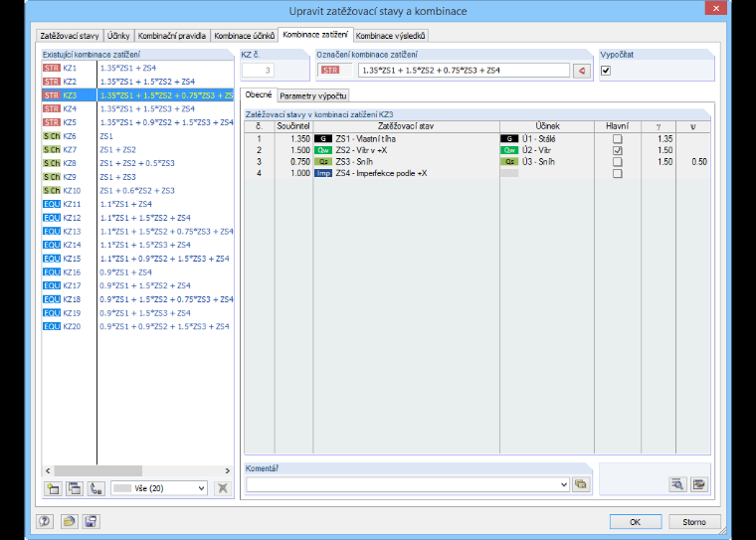Click the delete combination X icon
The image size is (756, 540).
pos(222,488)
